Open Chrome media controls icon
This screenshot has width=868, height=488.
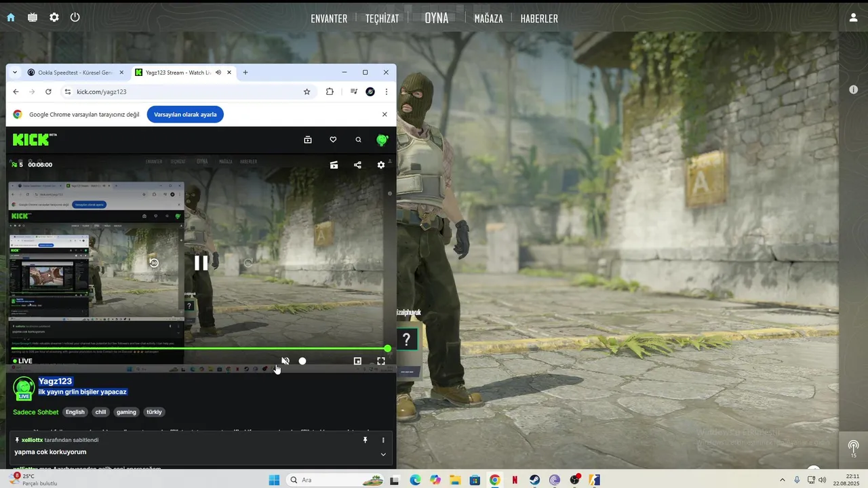pyautogui.click(x=353, y=91)
